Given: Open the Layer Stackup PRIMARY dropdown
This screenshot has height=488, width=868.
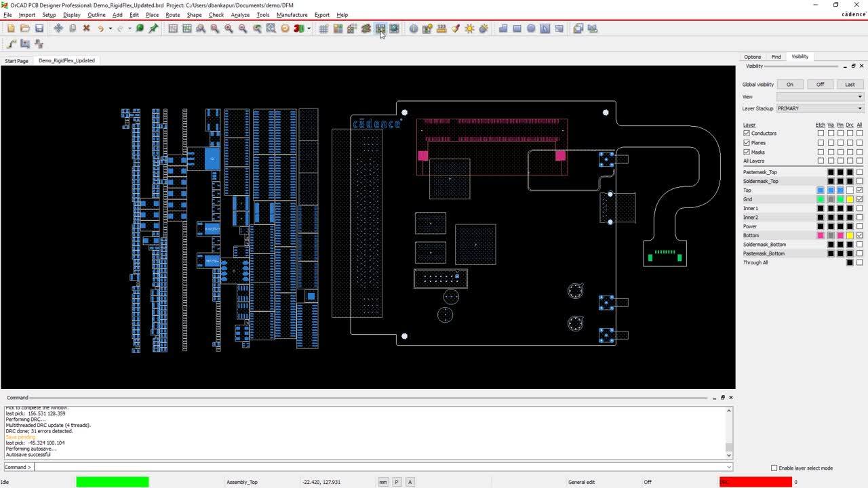Looking at the screenshot, I should pos(820,108).
